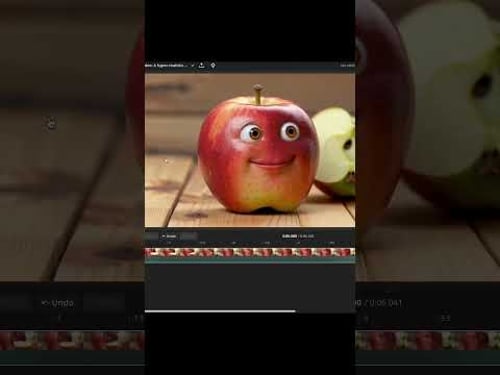Click the Undo button above timeline
Image resolution: width=500 pixels, height=375 pixels.
tap(169, 236)
